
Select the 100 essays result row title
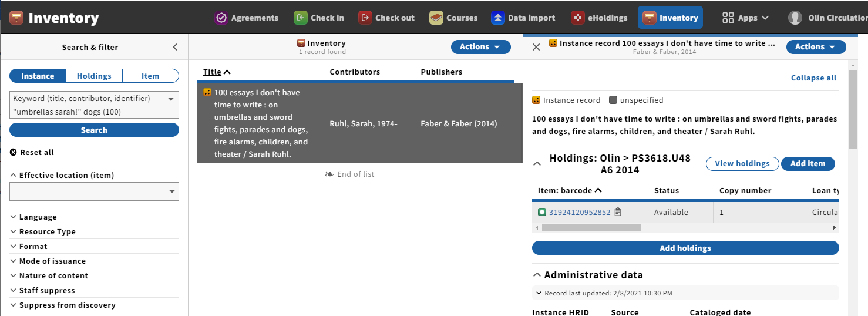click(261, 123)
